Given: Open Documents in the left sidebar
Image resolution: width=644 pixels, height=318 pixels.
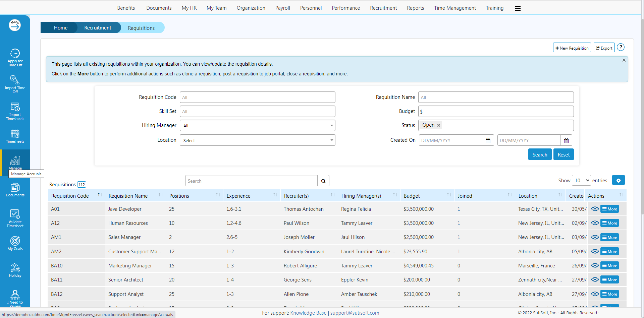Looking at the screenshot, I should click(15, 190).
